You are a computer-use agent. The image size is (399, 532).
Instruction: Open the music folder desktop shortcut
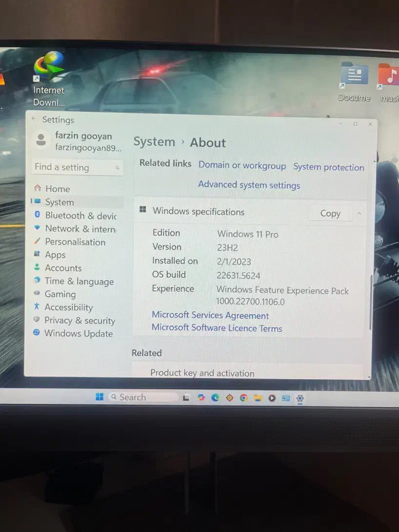point(388,83)
